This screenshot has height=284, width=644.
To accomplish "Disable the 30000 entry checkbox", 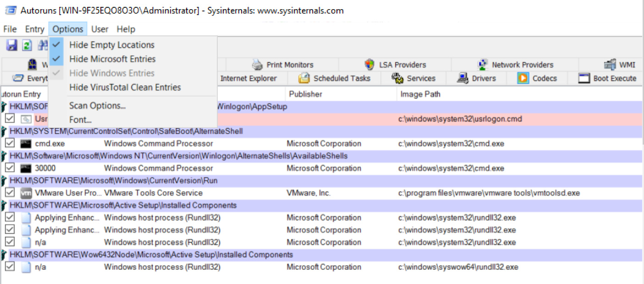I will (10, 168).
